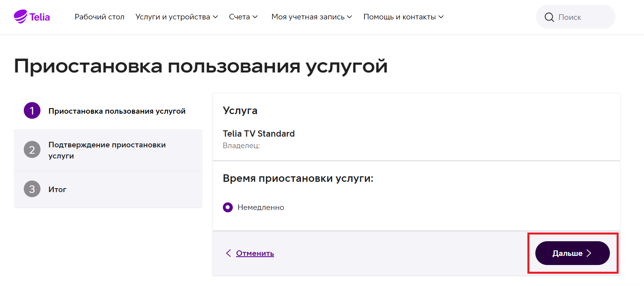Select the Подтверждение приостановки услуги step label

(107, 150)
